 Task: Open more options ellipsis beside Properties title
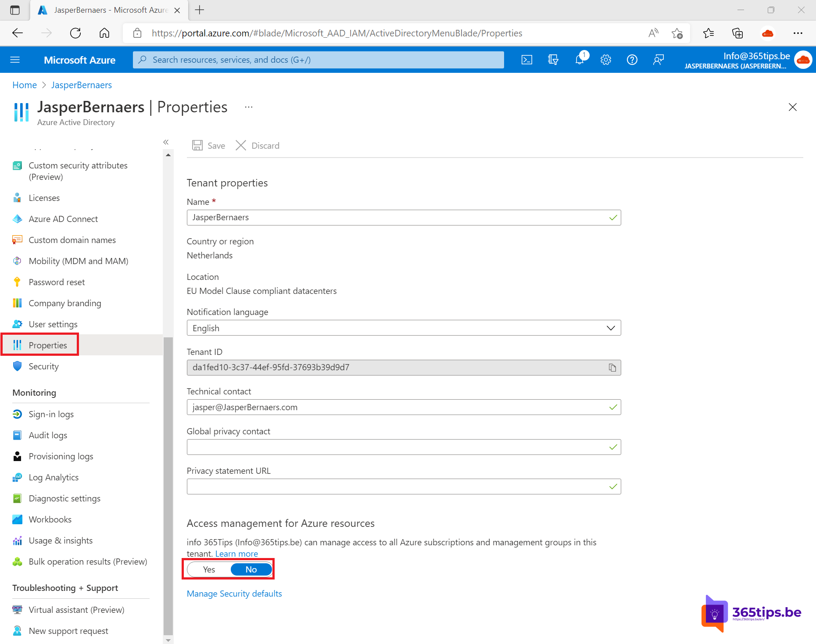point(249,107)
